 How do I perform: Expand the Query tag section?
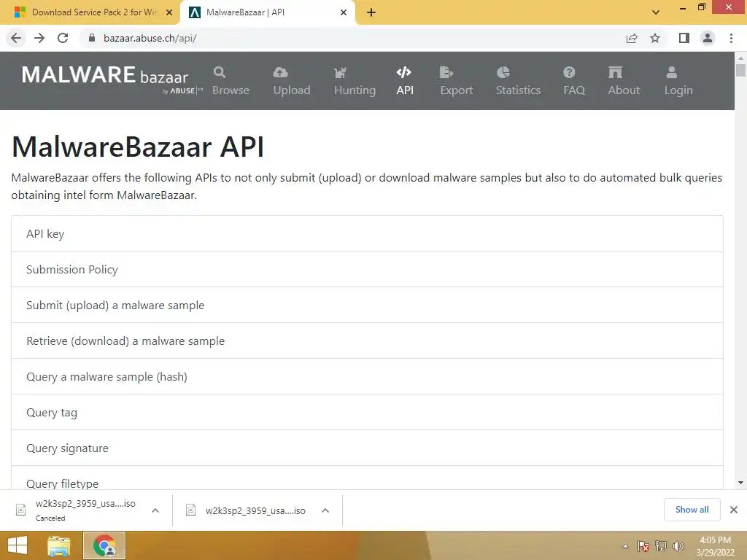[x=368, y=413]
